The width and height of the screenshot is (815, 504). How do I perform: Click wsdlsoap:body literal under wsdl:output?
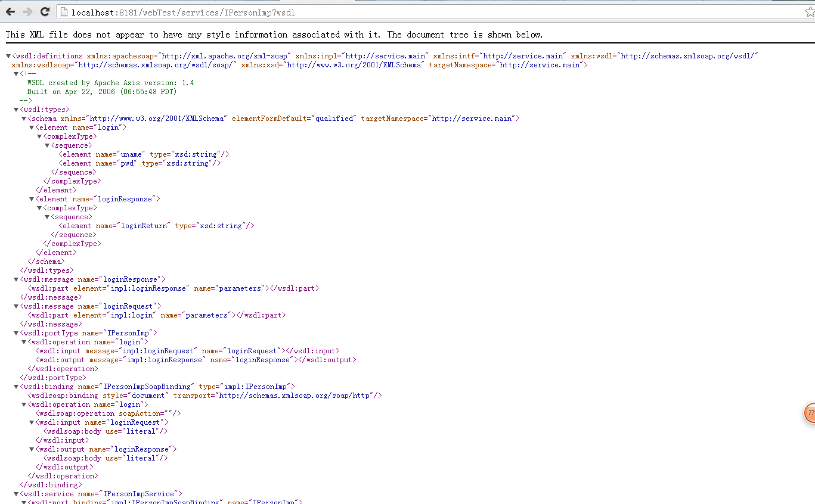pos(106,458)
